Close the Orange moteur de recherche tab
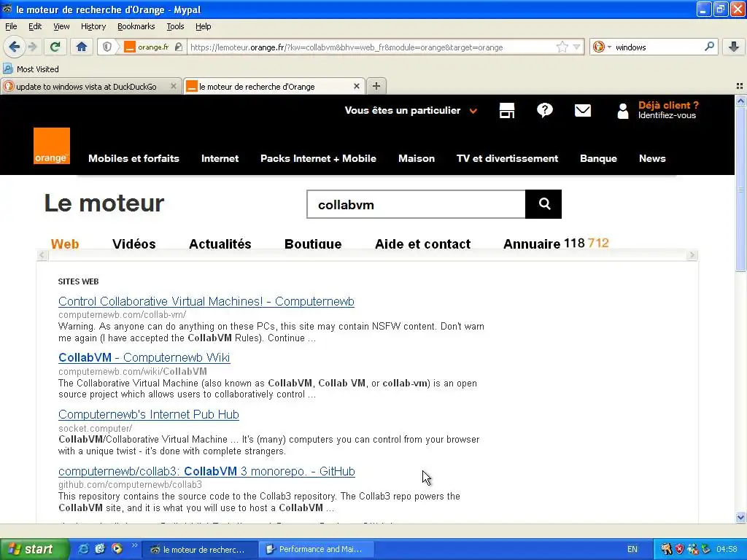Screen dimensions: 747x560 click(356, 86)
